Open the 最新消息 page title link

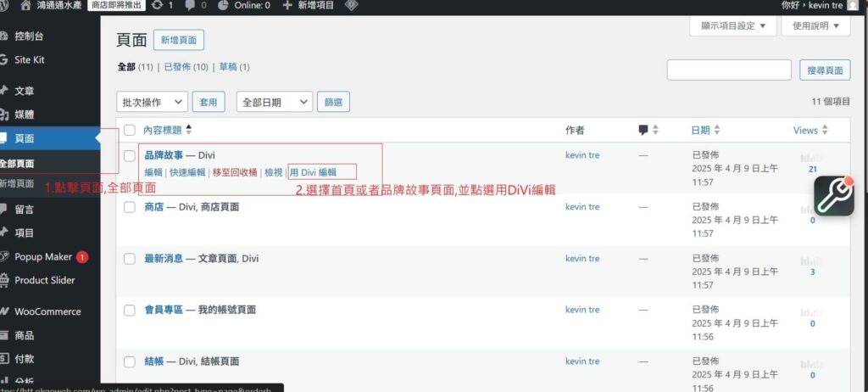coord(164,259)
